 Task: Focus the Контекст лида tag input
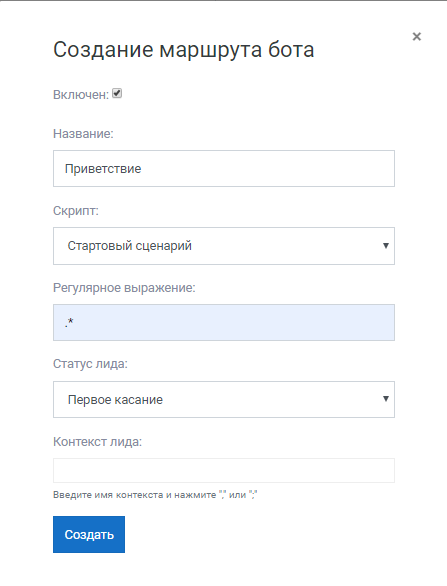(224, 471)
